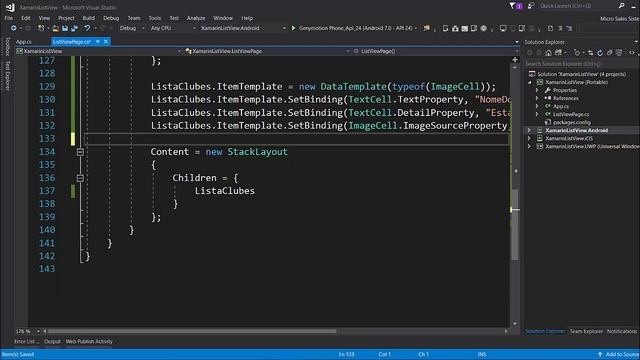Click the Solution Explorer Refresh icon
The height and width of the screenshot is (360, 640).
click(600, 53)
